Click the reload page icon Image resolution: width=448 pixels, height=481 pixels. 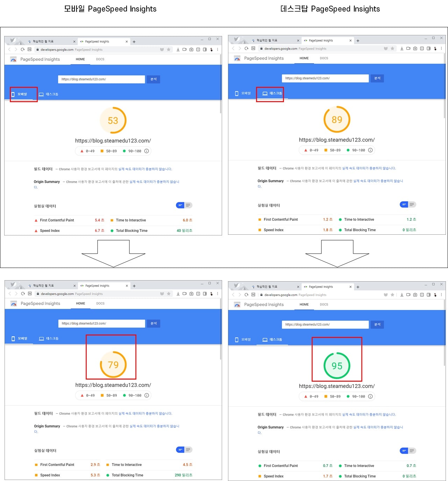22,49
